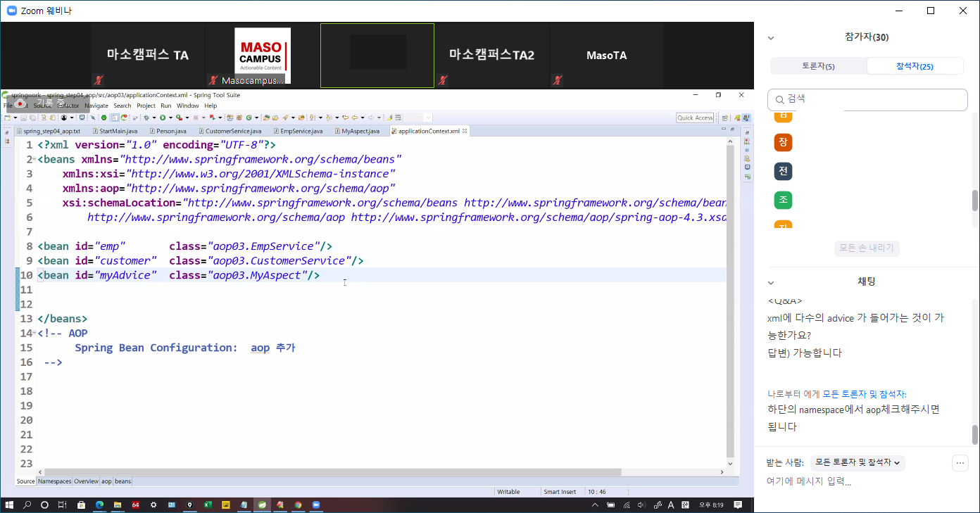Open Chrome from the Windows taskbar
This screenshot has width=980, height=513.
[298, 505]
